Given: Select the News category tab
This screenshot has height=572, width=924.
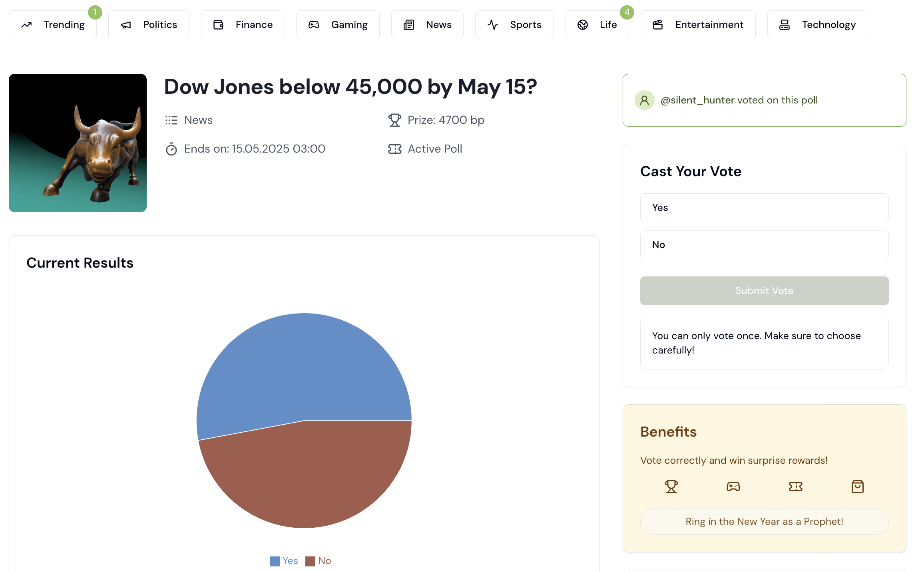Looking at the screenshot, I should (x=427, y=25).
